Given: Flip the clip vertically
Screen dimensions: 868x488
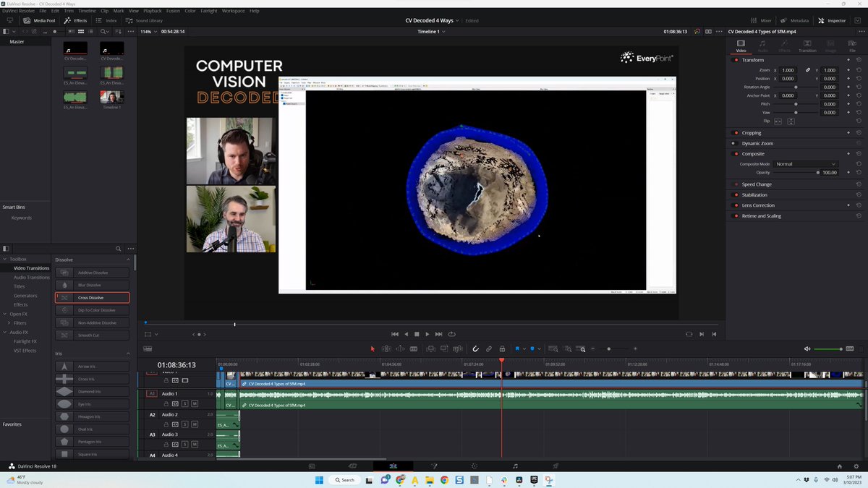Looking at the screenshot, I should coord(791,121).
